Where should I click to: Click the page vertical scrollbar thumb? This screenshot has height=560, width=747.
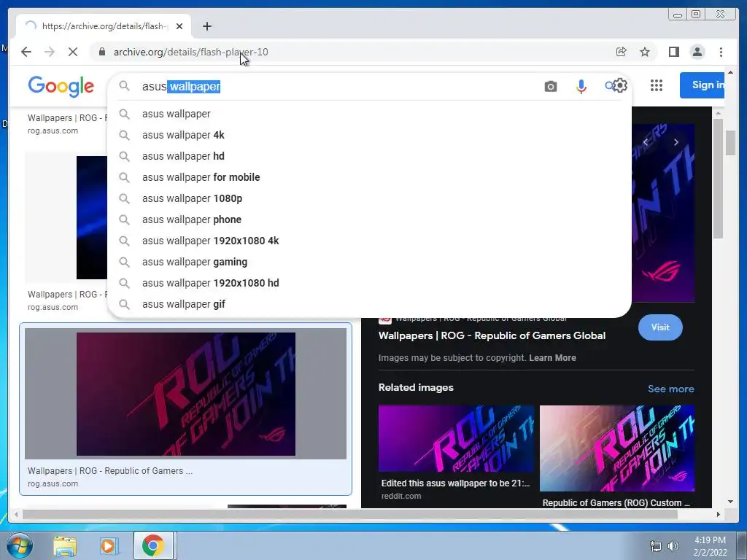(x=730, y=142)
